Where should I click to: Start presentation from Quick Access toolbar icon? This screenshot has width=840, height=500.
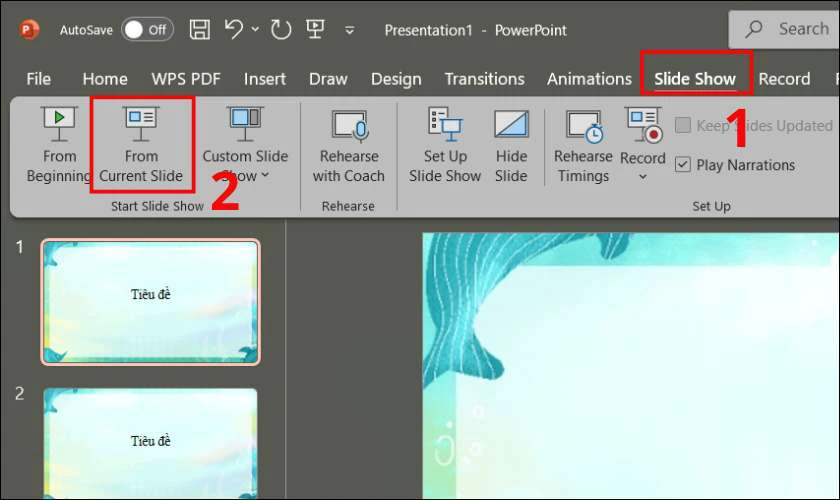[x=315, y=29]
